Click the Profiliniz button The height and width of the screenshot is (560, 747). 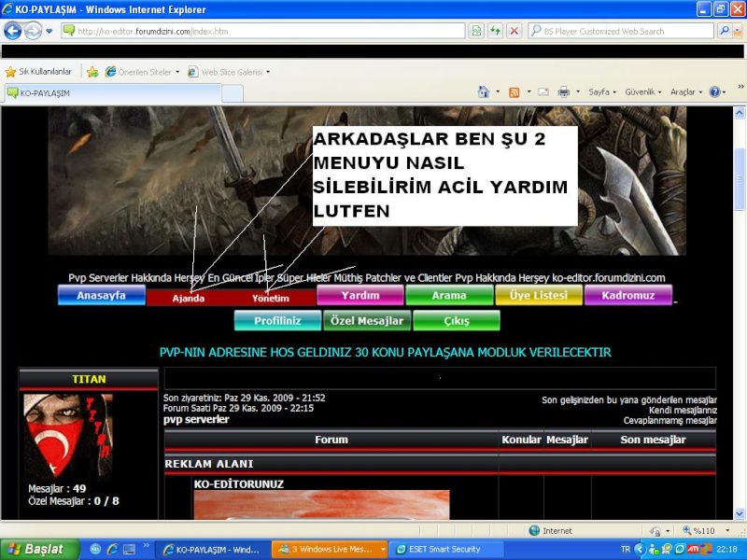[x=277, y=320]
